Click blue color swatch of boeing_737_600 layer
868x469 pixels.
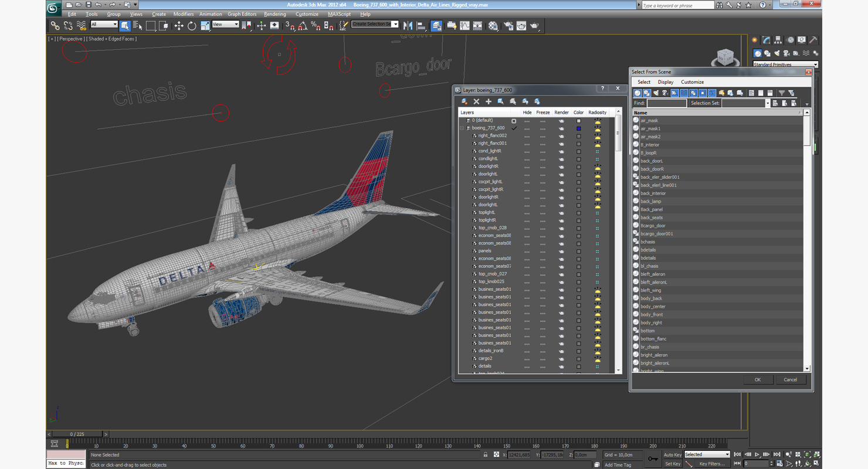[x=578, y=128]
